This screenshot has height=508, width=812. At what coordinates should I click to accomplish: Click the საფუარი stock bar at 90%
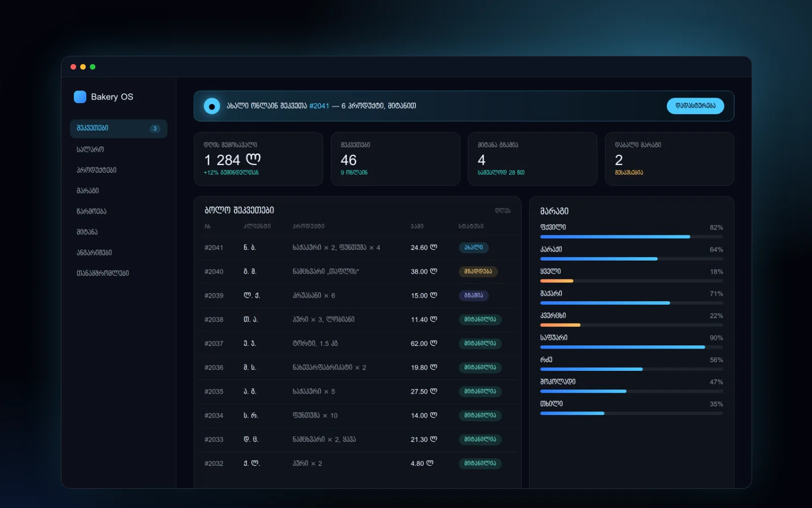(x=632, y=347)
